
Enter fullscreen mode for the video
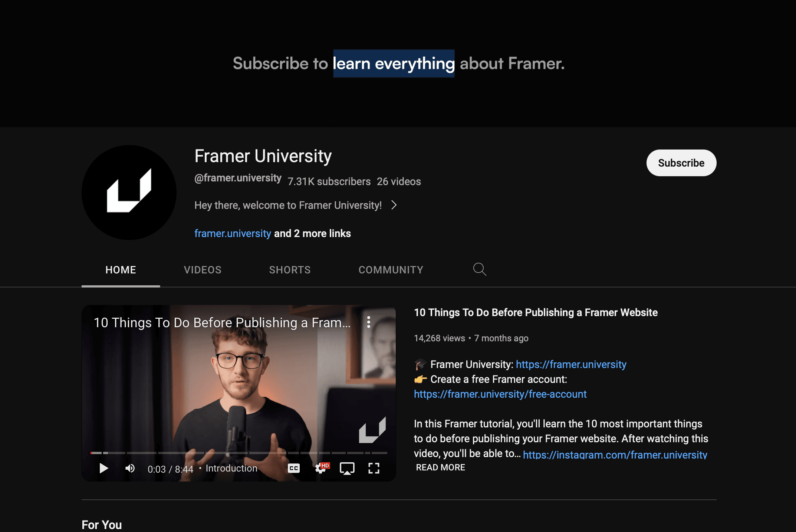tap(374, 468)
